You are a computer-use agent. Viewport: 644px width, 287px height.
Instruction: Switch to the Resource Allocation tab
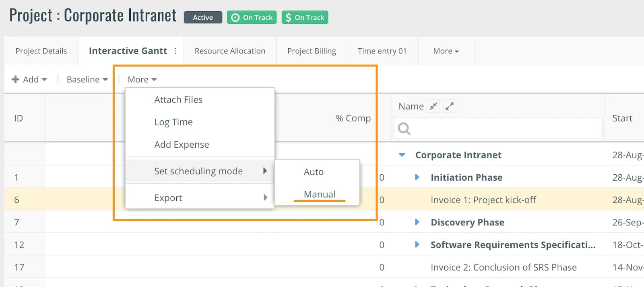pyautogui.click(x=230, y=51)
